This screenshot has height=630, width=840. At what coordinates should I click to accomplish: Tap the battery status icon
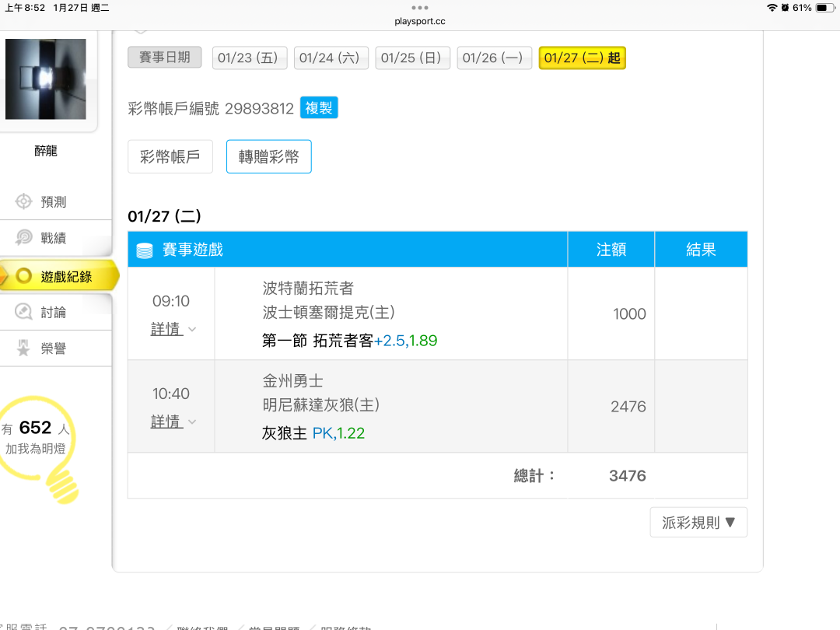824,8
